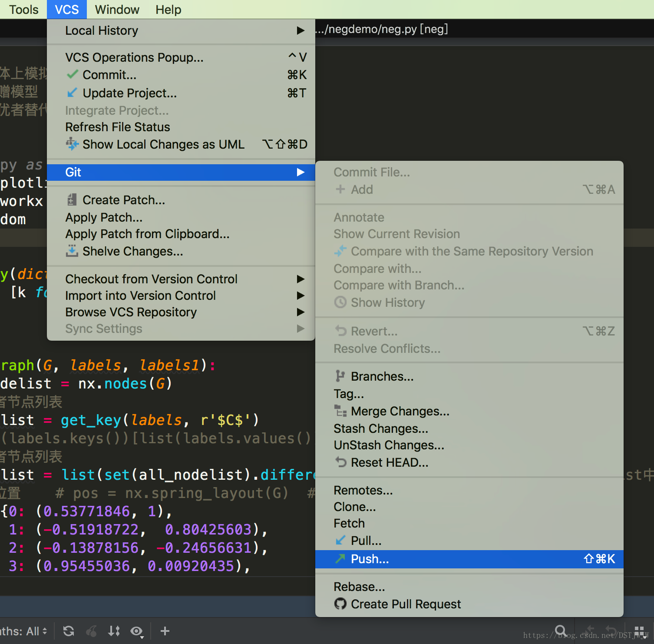The height and width of the screenshot is (644, 654).
Task: Click the search magnifier icon
Action: pyautogui.click(x=561, y=631)
